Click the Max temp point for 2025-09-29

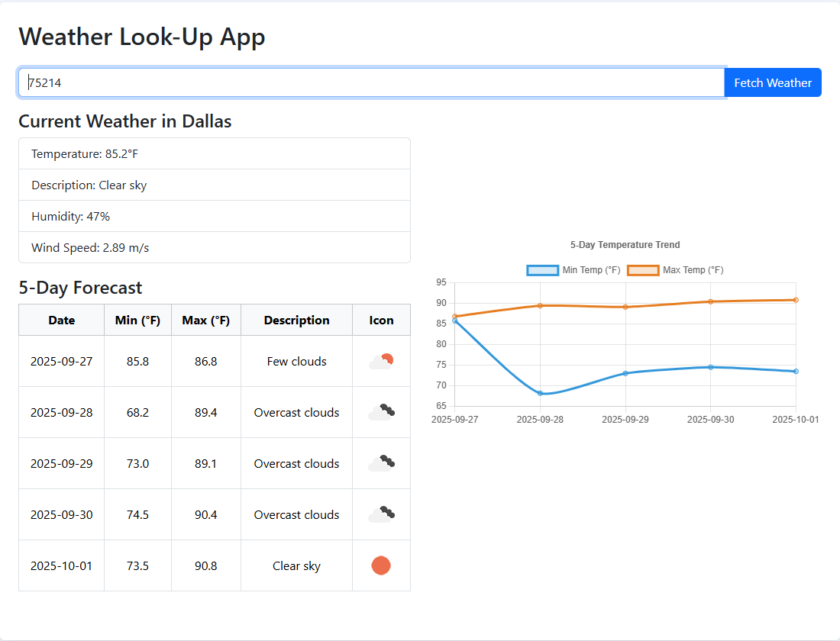[625, 307]
